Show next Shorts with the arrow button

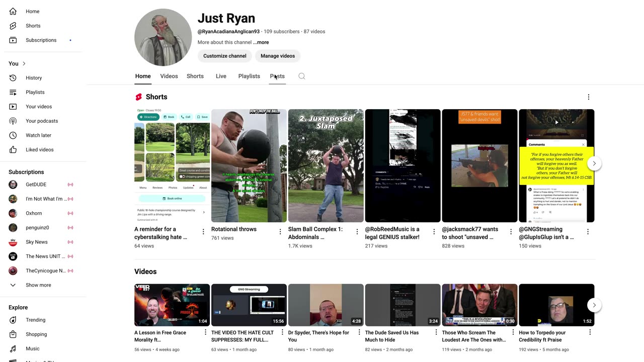click(x=594, y=163)
